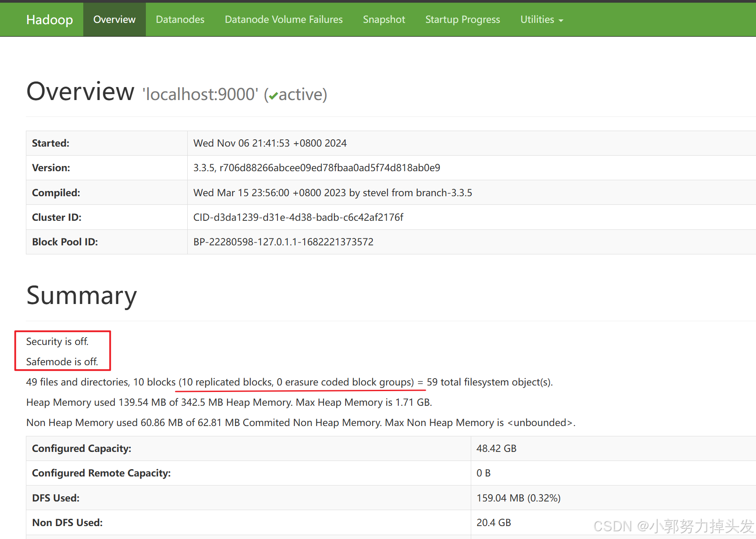Select Cluster ID value CID-d3da1239
The width and height of the screenshot is (756, 539).
[x=298, y=217]
